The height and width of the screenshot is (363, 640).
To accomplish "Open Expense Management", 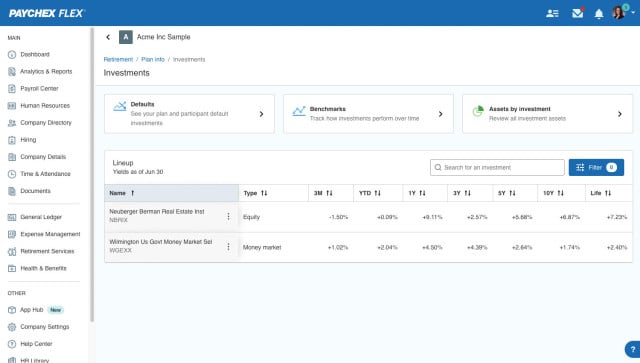I will tap(50, 234).
